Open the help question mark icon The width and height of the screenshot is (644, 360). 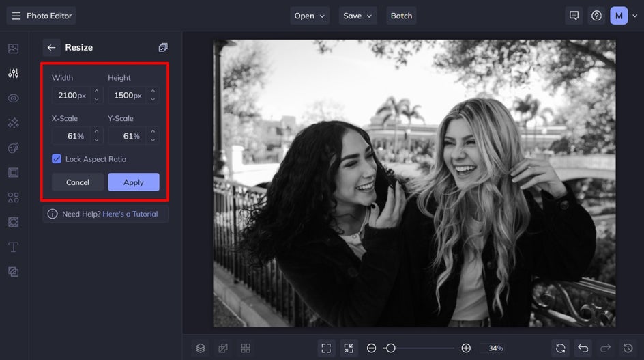pyautogui.click(x=596, y=16)
